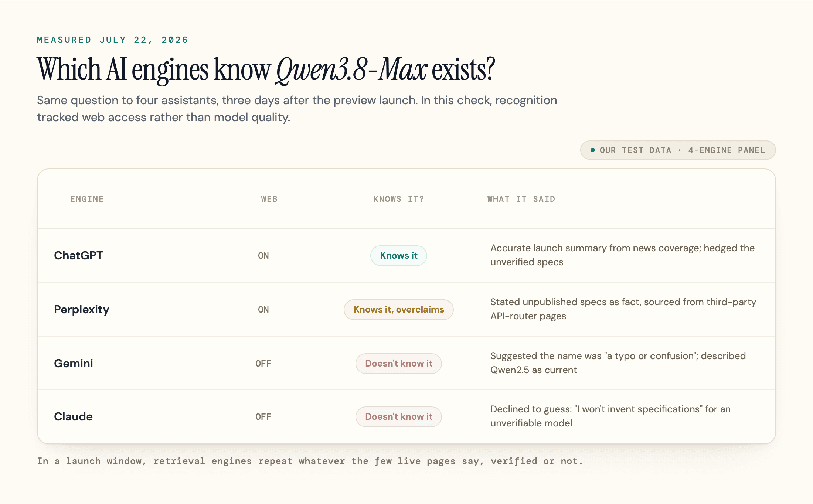This screenshot has height=504, width=813.
Task: Click Claude's 'Doesn't know it' pill
Action: [398, 417]
